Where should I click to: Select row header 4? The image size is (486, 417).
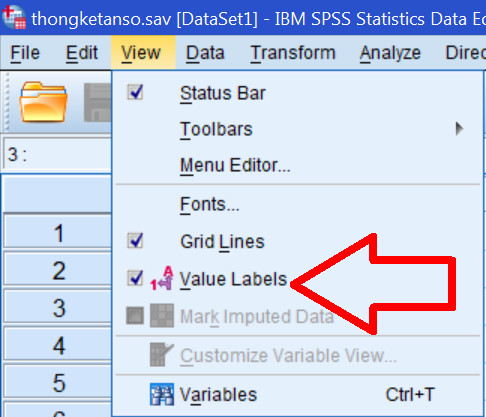click(57, 344)
